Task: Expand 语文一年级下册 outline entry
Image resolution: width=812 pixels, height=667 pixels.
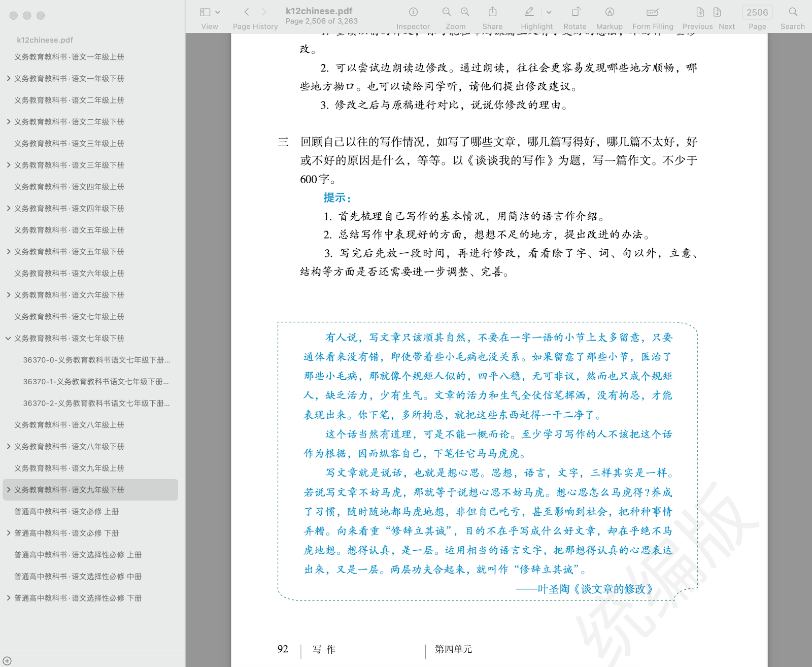Action: point(9,79)
